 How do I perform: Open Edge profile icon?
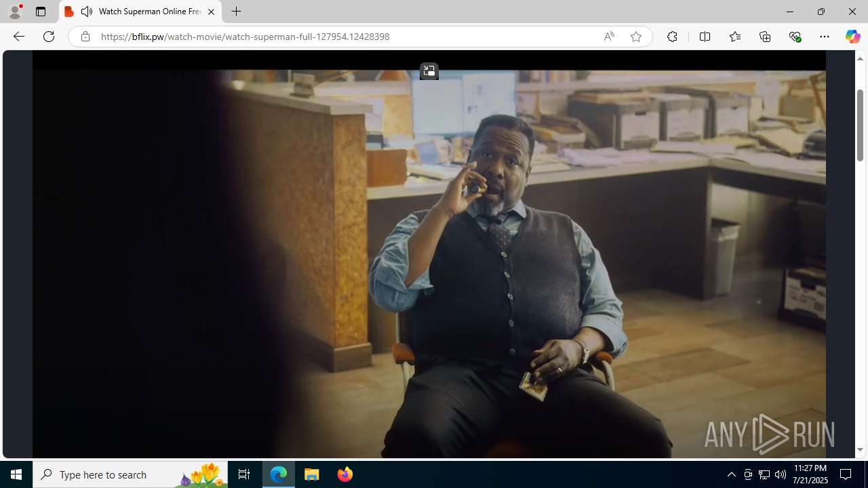(x=15, y=12)
